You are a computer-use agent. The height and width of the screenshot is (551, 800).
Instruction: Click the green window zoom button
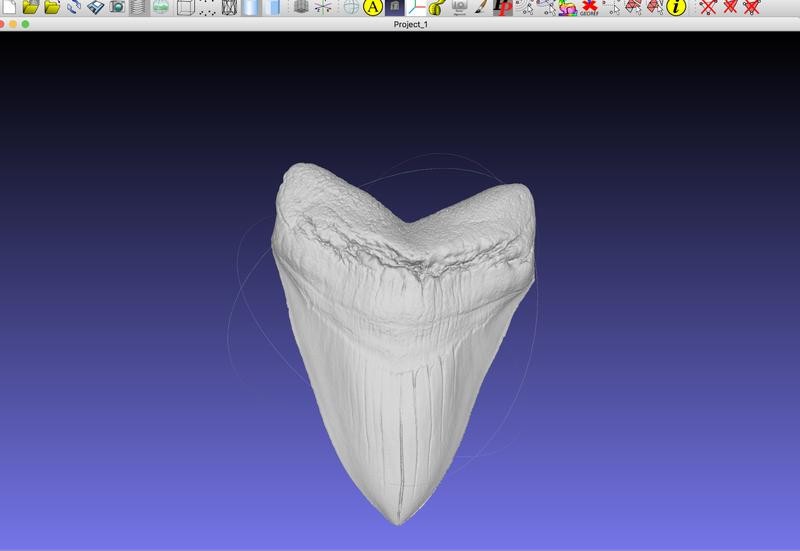click(25, 24)
